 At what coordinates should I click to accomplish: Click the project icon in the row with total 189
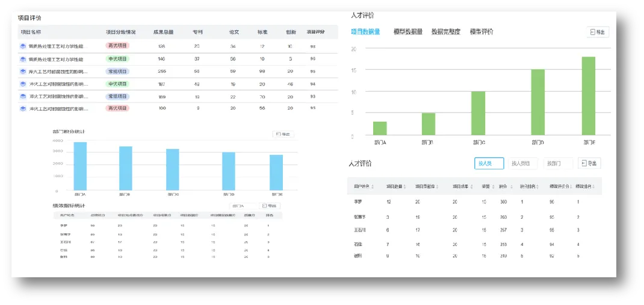pyautogui.click(x=23, y=96)
